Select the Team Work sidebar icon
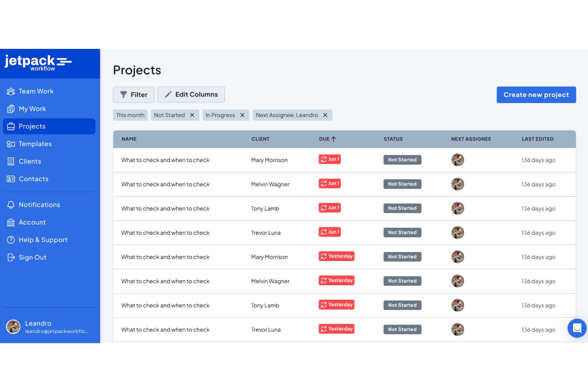Screen dimensions: 588x392 coord(11,91)
